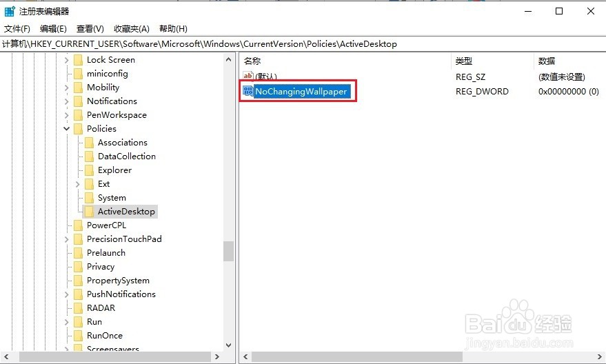Select the RADAR folder icon
The height and width of the screenshot is (364, 606).
[x=78, y=308]
